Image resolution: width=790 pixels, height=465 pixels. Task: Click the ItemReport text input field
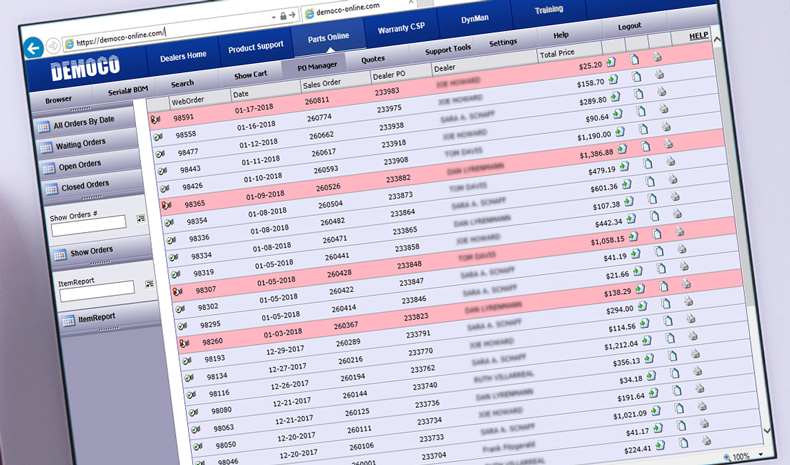96,288
